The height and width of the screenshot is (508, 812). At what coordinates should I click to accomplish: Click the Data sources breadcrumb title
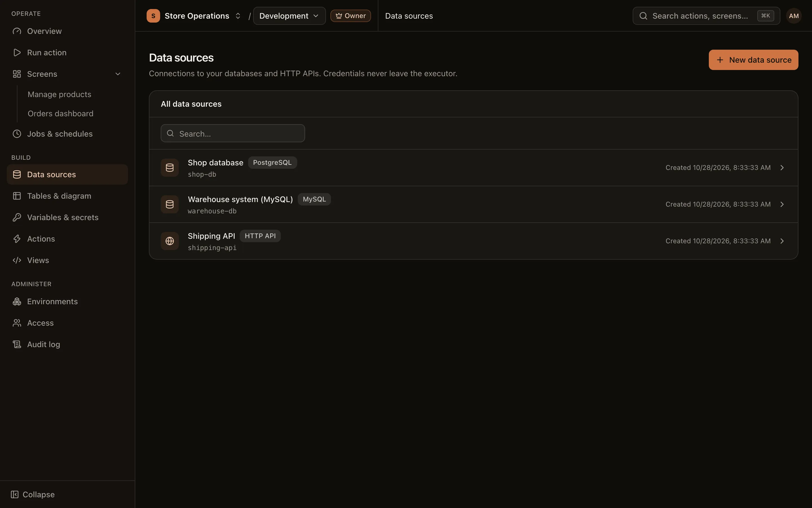[x=409, y=16]
